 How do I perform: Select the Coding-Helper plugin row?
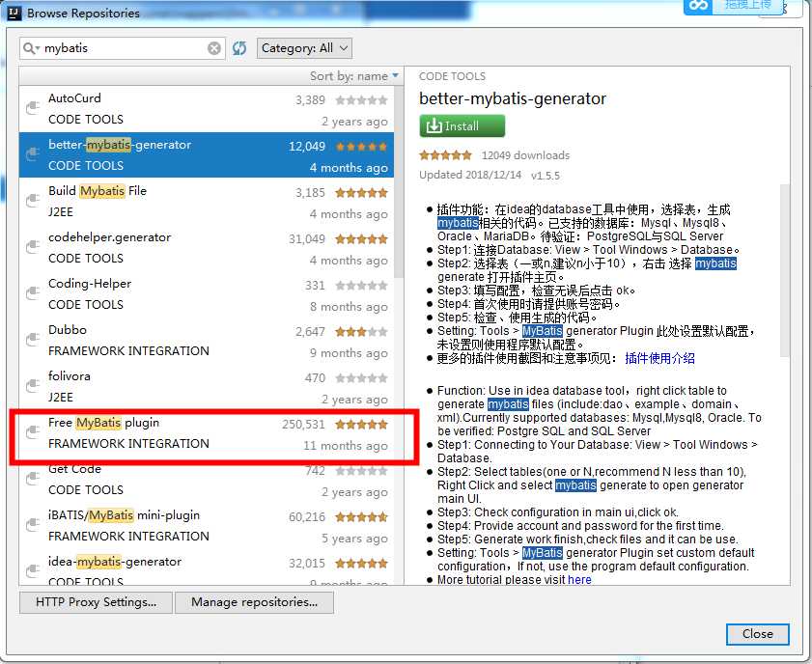click(x=206, y=294)
